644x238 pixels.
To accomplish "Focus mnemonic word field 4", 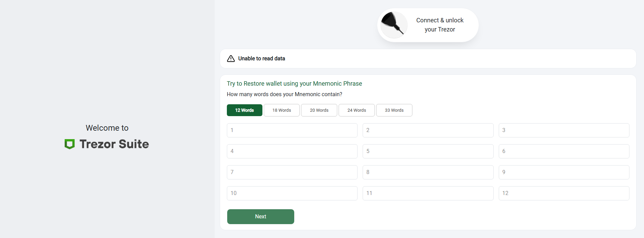I will click(x=292, y=151).
